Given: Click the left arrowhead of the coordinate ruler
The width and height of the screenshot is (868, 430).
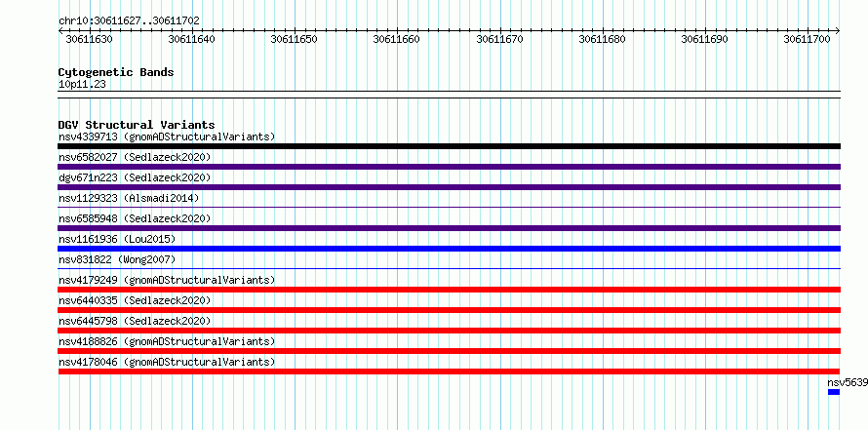Looking at the screenshot, I should (60, 30).
